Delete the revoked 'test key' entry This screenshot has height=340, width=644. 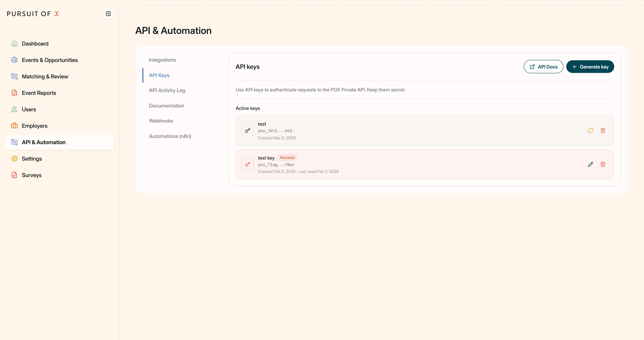tap(603, 164)
